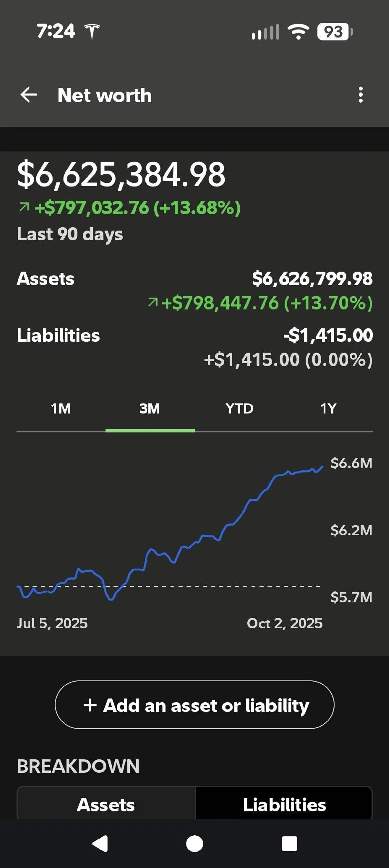Tap the Liabilities total row
Screen dimensions: 389x868
click(x=194, y=335)
